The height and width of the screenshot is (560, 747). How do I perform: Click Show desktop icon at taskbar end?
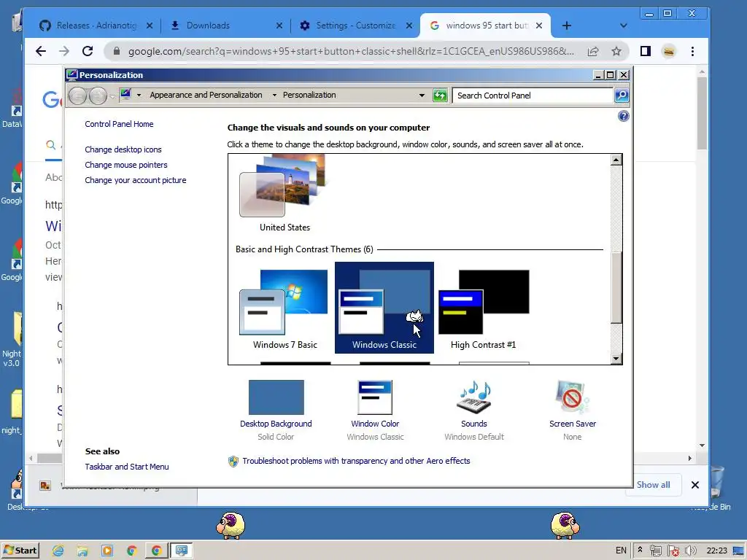[738, 551]
